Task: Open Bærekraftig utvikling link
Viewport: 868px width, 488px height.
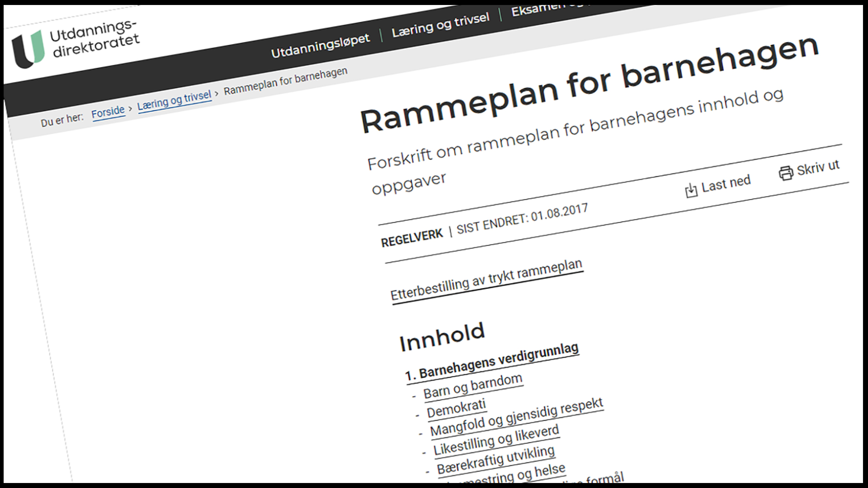Action: pos(496,460)
